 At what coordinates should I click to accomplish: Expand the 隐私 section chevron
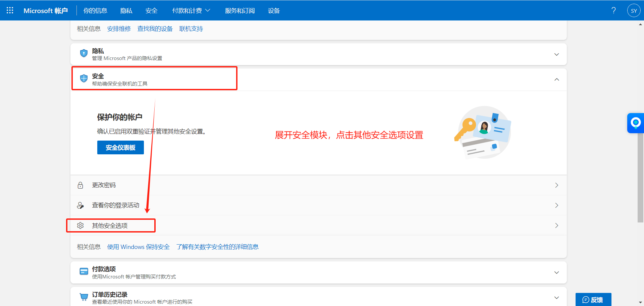[556, 54]
